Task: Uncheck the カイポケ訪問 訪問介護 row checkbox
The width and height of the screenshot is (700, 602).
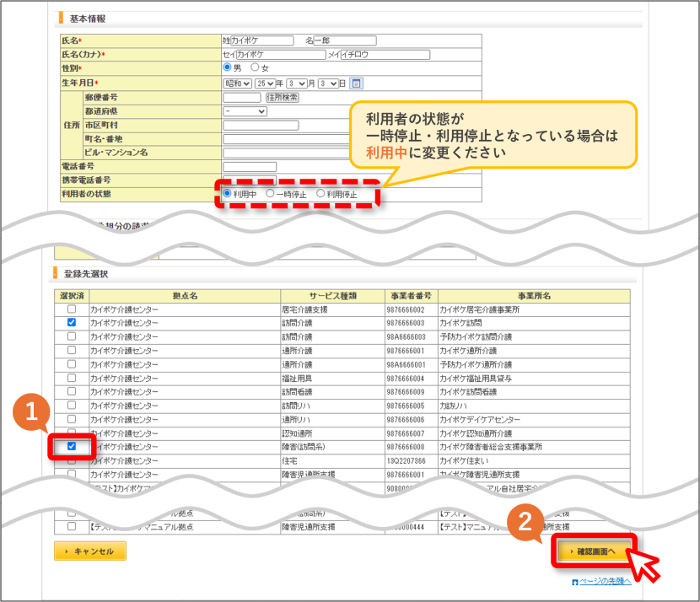Action: [72, 322]
